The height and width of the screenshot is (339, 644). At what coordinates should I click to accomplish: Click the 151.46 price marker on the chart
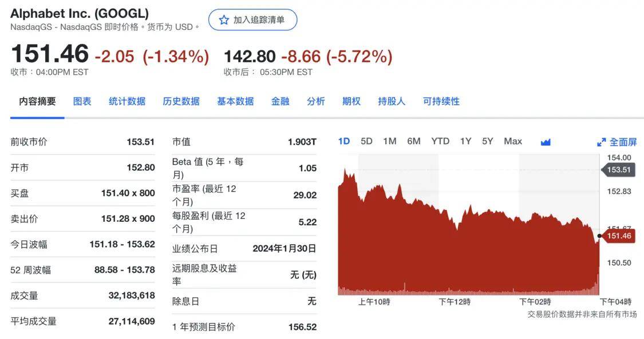(620, 236)
